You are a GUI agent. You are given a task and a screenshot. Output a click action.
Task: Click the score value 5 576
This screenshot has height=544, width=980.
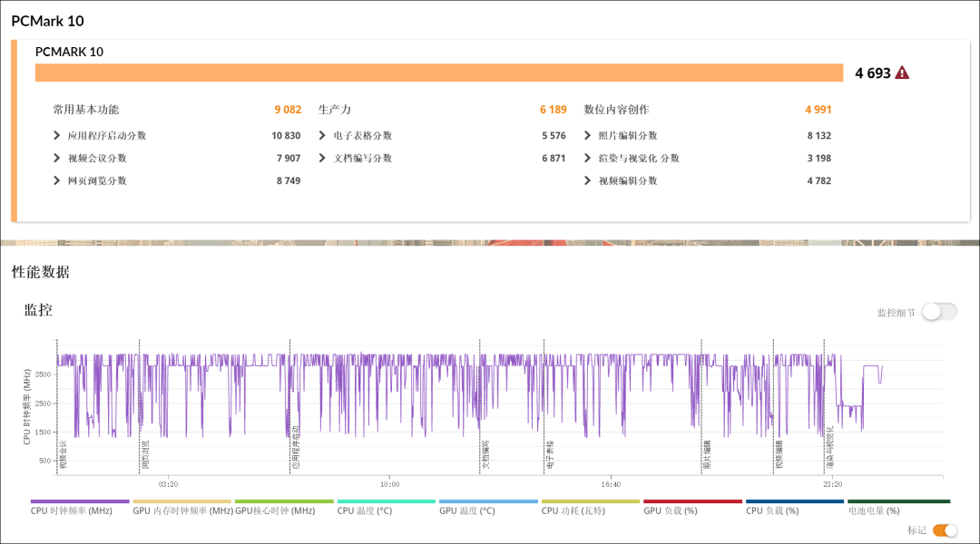click(x=554, y=135)
